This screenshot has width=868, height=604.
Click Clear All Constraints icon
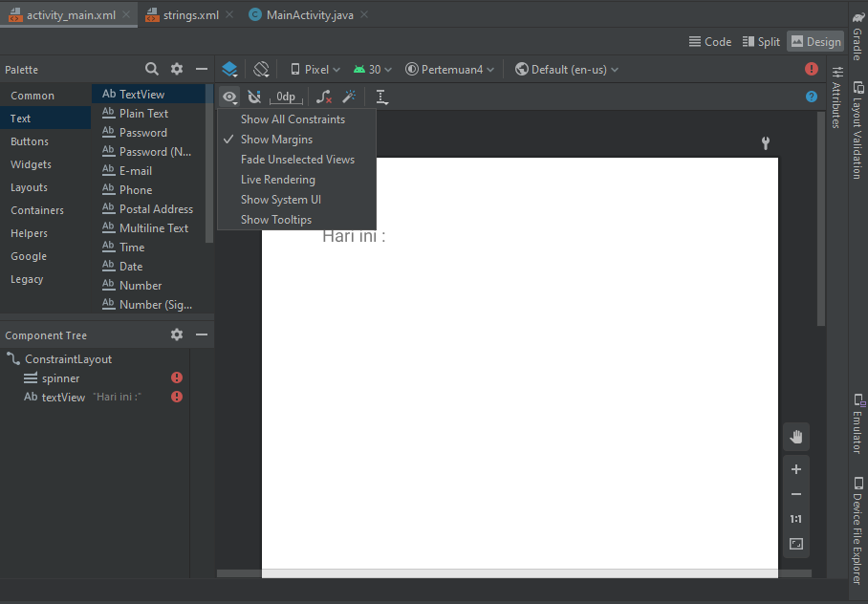click(x=324, y=97)
